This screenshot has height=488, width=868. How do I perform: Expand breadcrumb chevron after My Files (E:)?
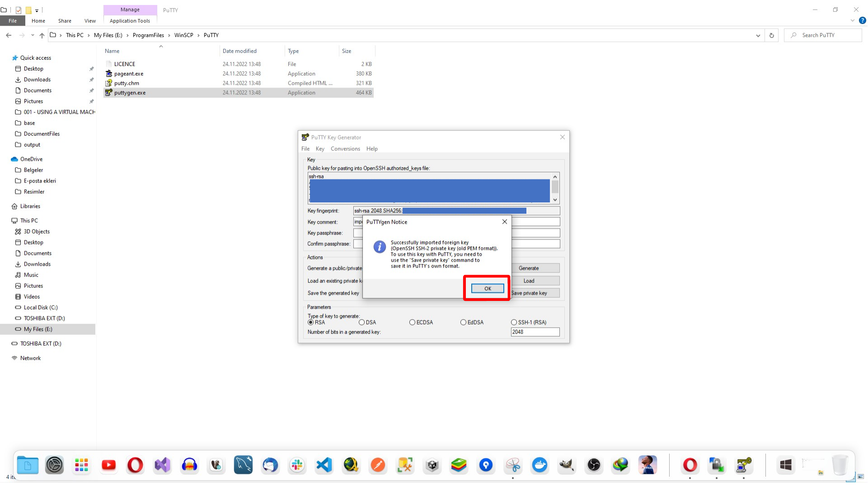127,35
